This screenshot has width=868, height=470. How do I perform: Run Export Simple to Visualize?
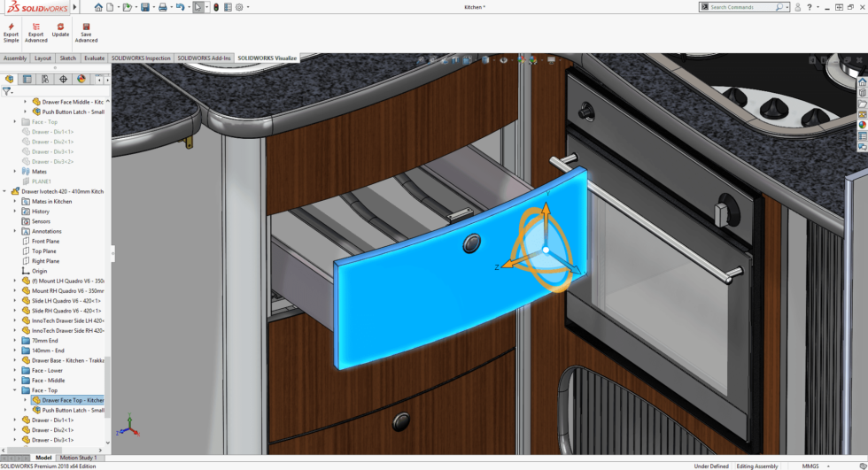click(x=11, y=33)
